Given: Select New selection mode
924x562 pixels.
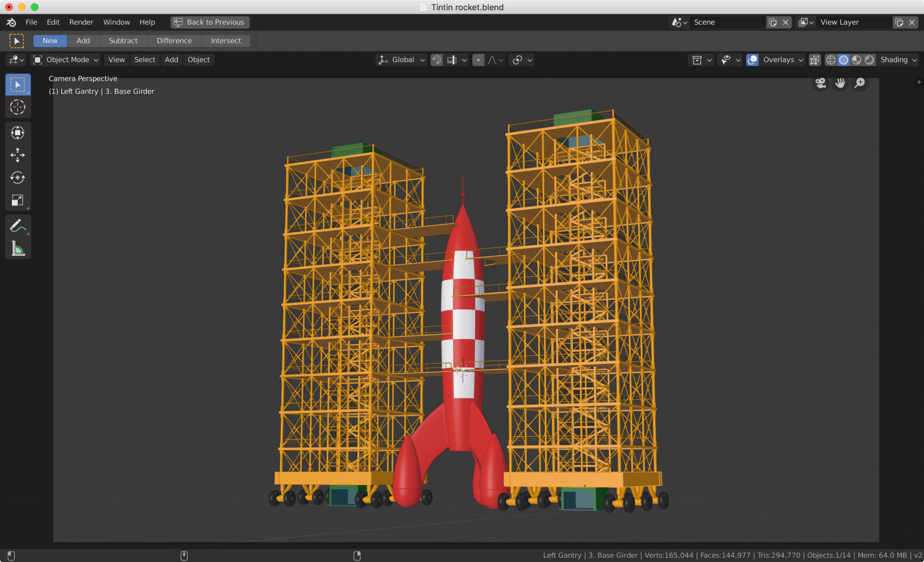Looking at the screenshot, I should [50, 41].
